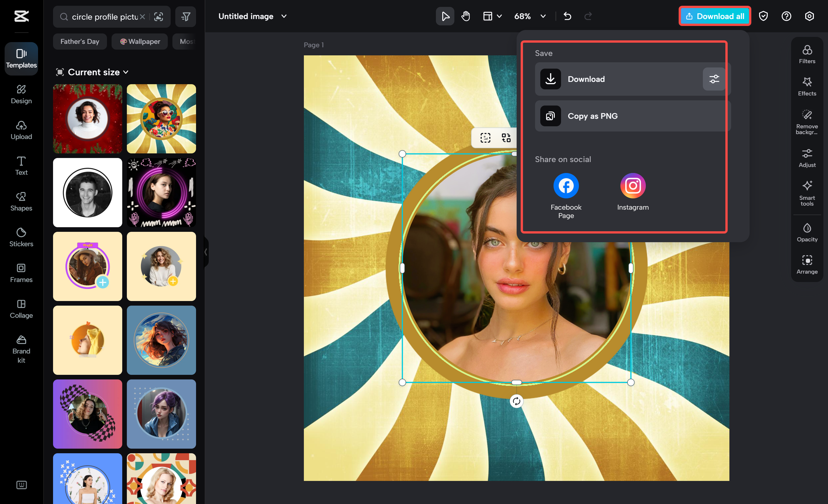Select Remove background tool

pyautogui.click(x=807, y=123)
